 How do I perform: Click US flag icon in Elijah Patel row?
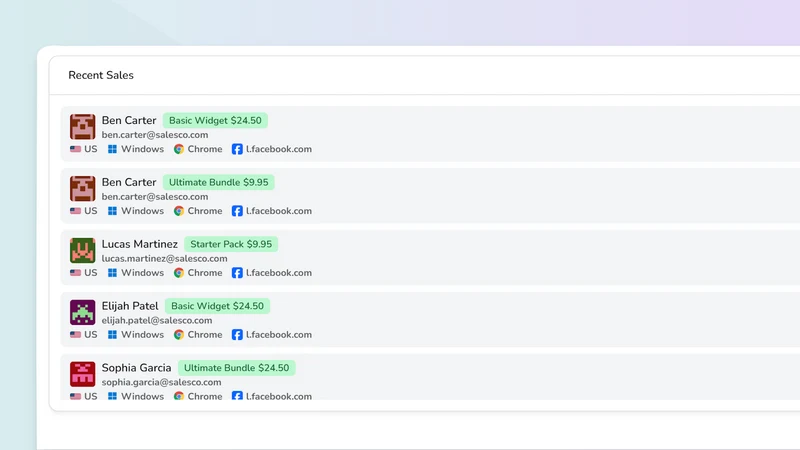(x=76, y=335)
